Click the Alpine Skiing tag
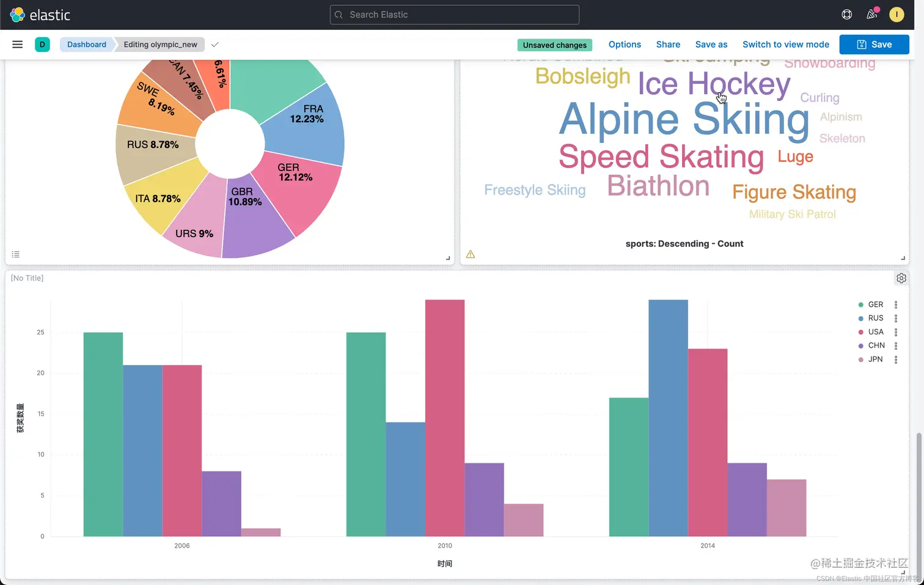924x585 pixels. tap(684, 119)
